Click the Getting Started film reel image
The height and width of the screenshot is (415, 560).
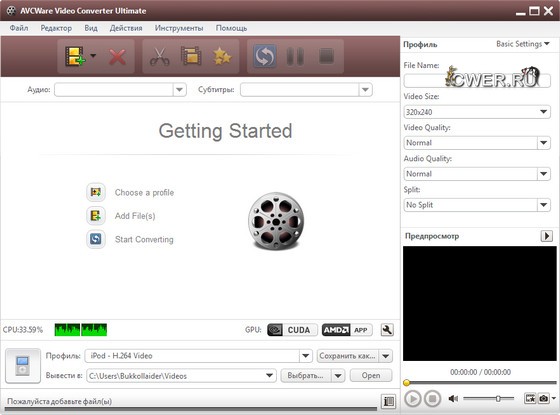[276, 221]
